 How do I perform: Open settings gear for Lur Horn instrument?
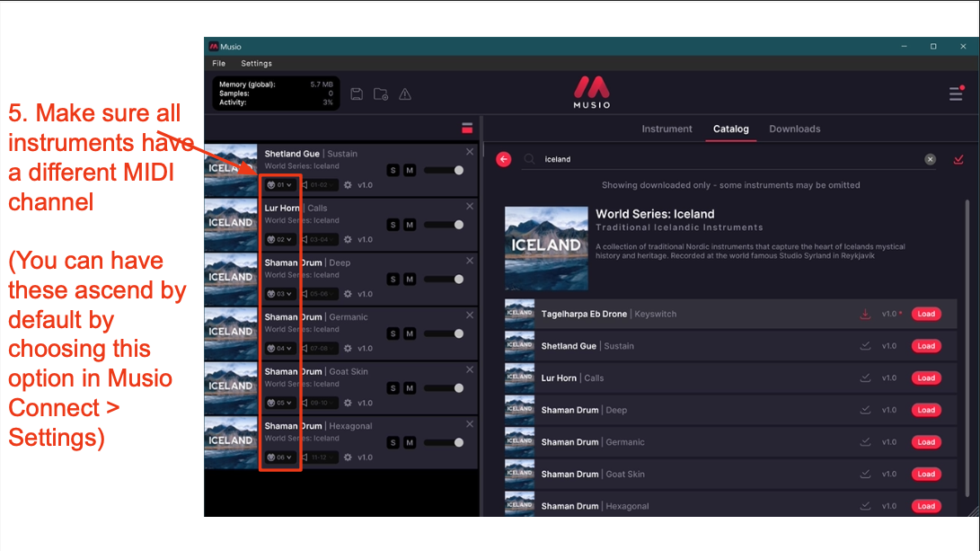349,239
